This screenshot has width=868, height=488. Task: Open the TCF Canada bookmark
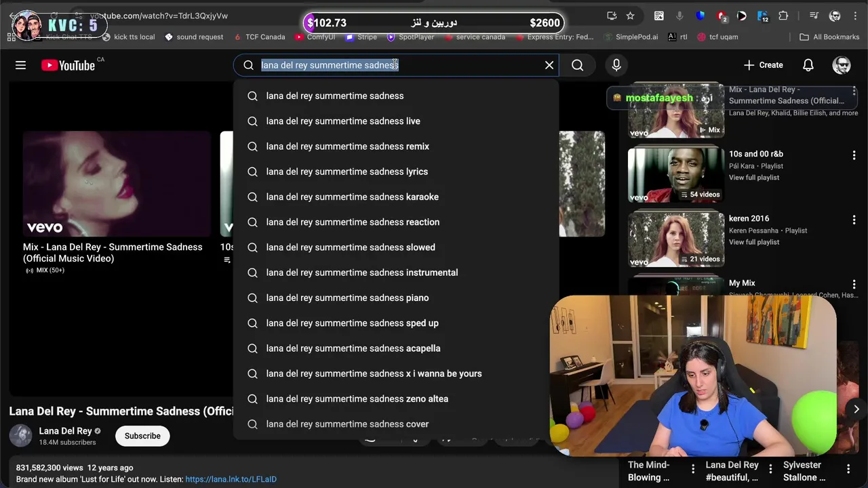(x=259, y=37)
